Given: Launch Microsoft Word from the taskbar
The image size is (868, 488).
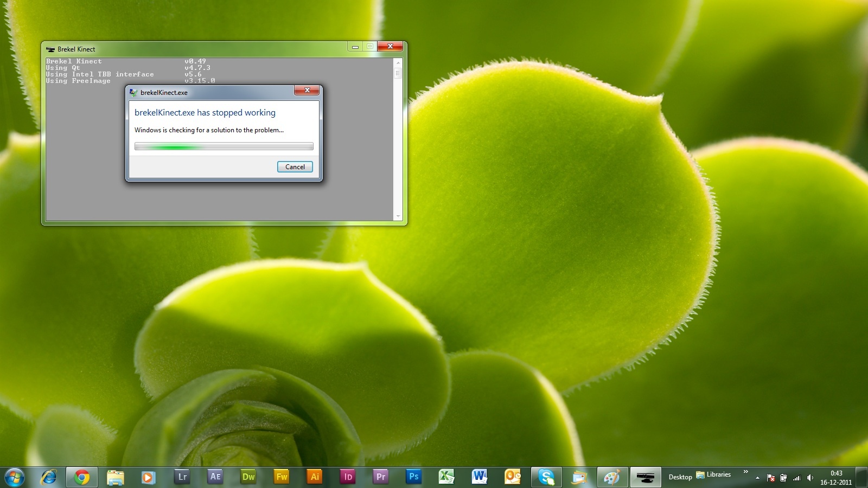Looking at the screenshot, I should click(480, 477).
